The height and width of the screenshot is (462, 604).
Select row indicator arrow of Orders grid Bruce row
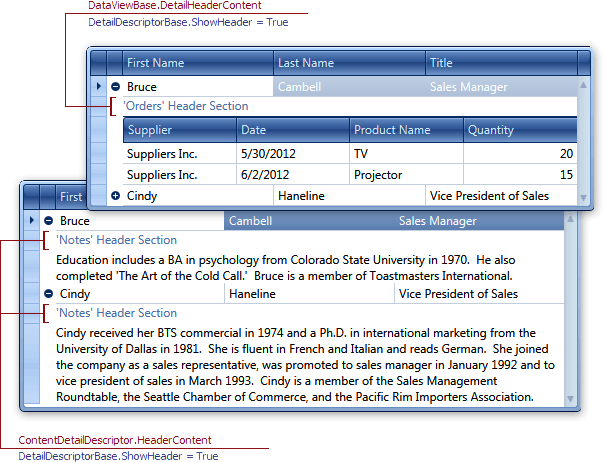pyautogui.click(x=99, y=86)
